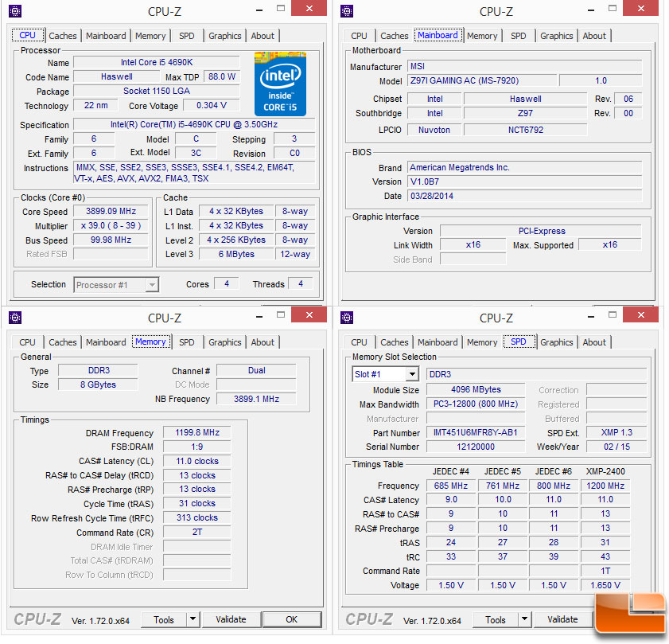The image size is (669, 644).
Task: Click the BIOS brand "American Megatrends Inc."
Action: [525, 167]
